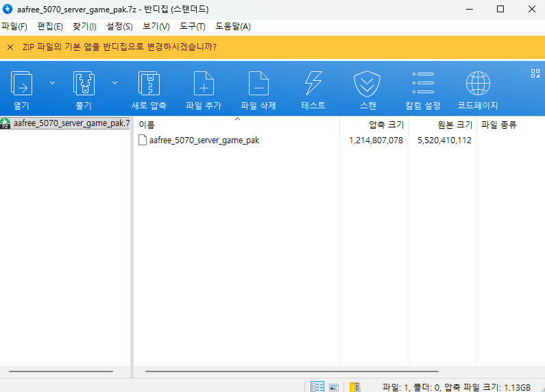Click the yellow archive icon in status bar
545x392 pixels.
coord(355,387)
